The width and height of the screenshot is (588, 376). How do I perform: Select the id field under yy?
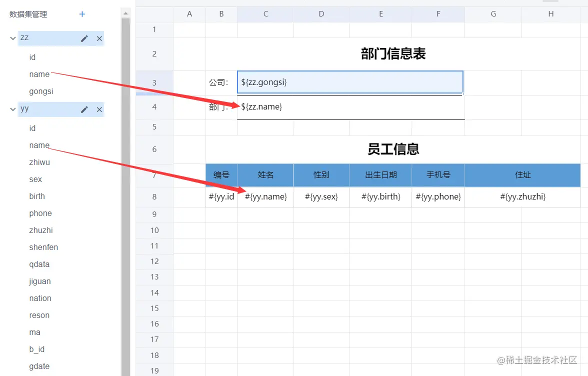32,128
